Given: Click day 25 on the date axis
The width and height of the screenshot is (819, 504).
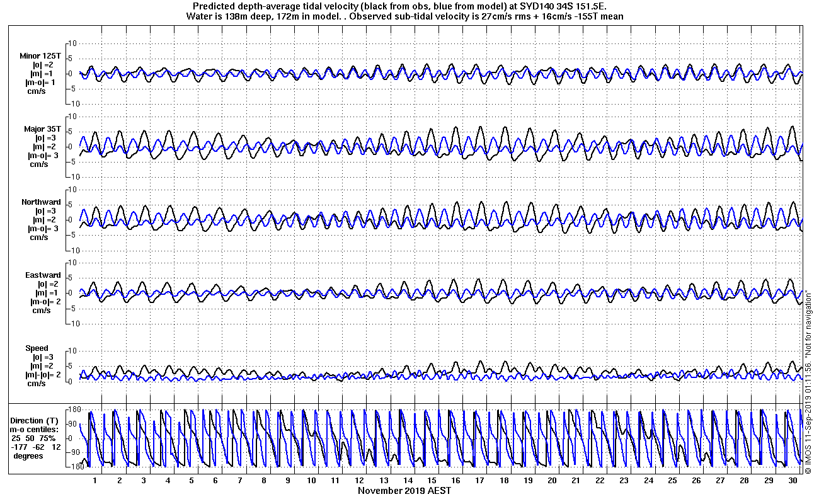Looking at the screenshot, I should point(673,480).
